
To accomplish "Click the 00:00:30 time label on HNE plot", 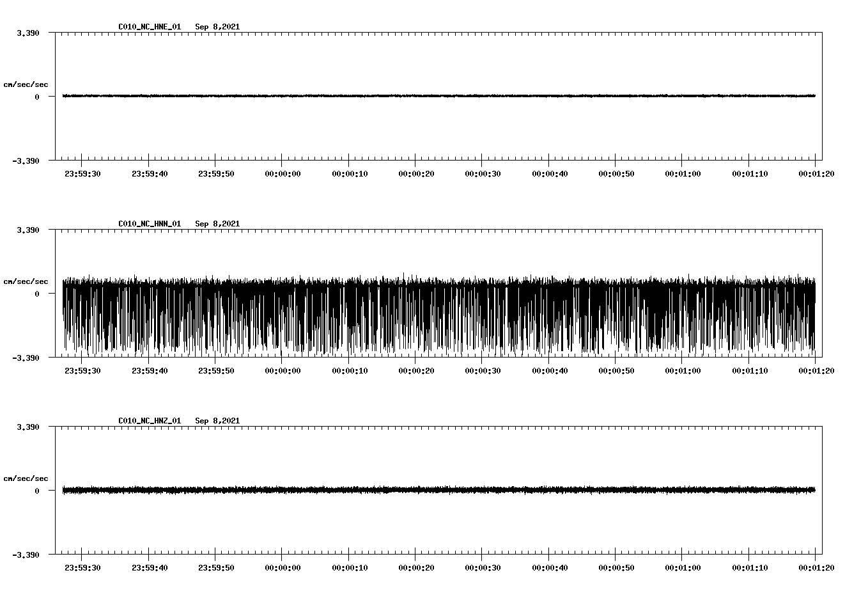I will point(483,173).
